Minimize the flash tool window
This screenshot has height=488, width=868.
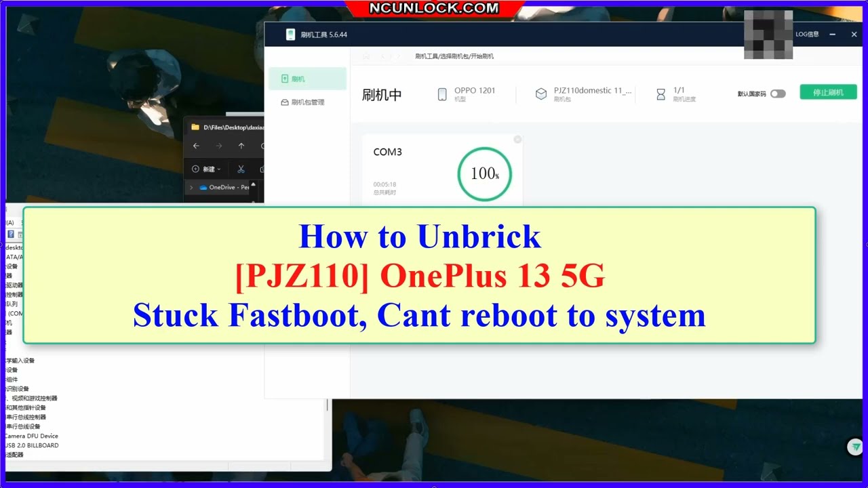tap(832, 35)
